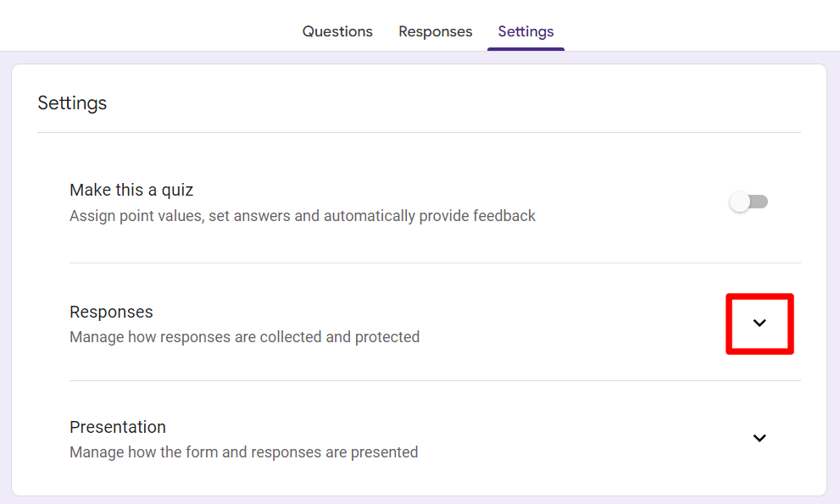This screenshot has height=504, width=840.
Task: Click the purple underline beneath Settings tab
Action: (x=526, y=49)
